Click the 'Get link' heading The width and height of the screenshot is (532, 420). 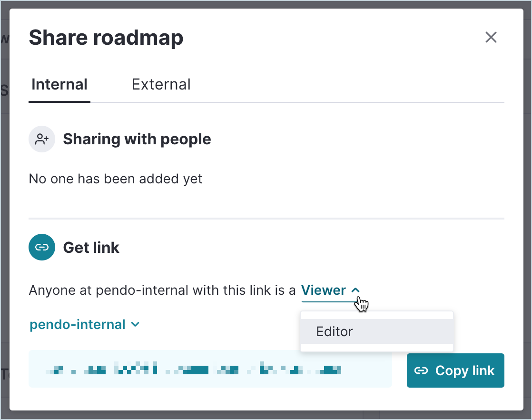91,248
